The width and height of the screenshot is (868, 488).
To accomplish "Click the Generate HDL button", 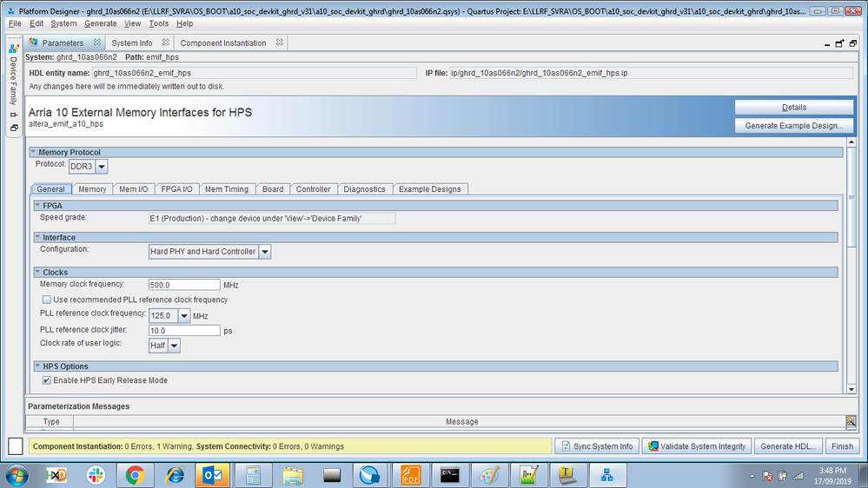I will pyautogui.click(x=788, y=446).
